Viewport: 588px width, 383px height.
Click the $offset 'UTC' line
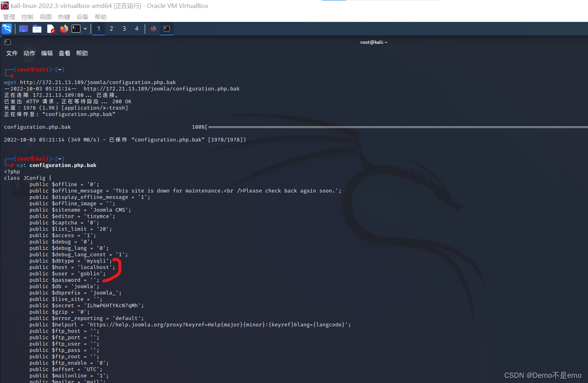(x=66, y=369)
